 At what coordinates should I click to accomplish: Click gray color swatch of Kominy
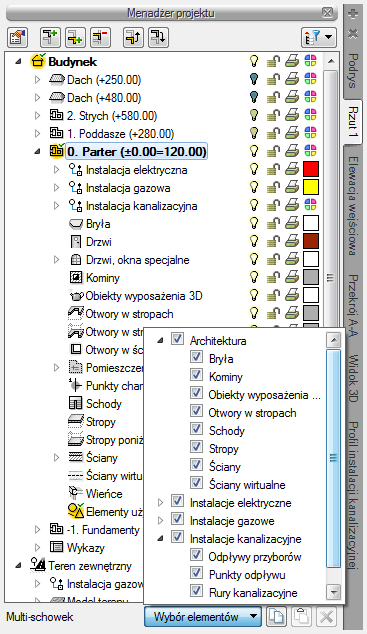tap(311, 277)
